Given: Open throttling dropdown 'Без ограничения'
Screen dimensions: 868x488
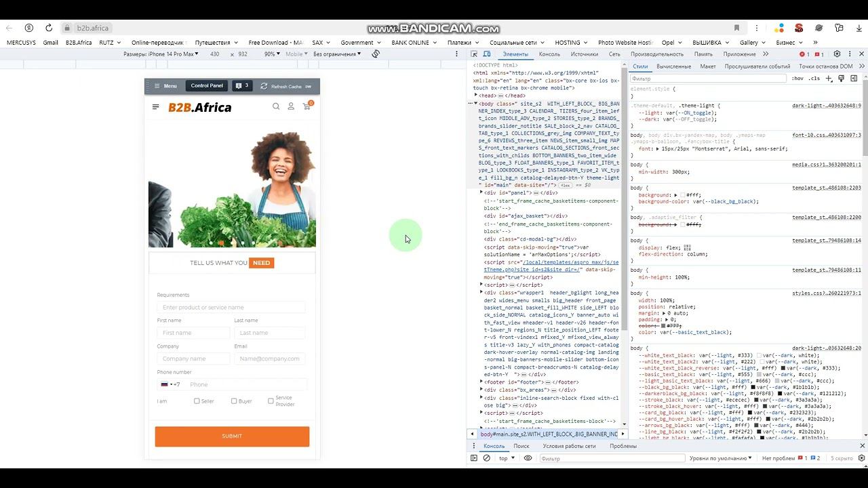Looking at the screenshot, I should (x=337, y=54).
